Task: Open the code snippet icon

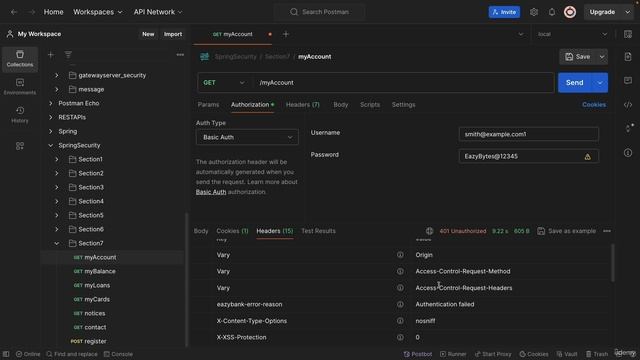Action: tap(628, 105)
